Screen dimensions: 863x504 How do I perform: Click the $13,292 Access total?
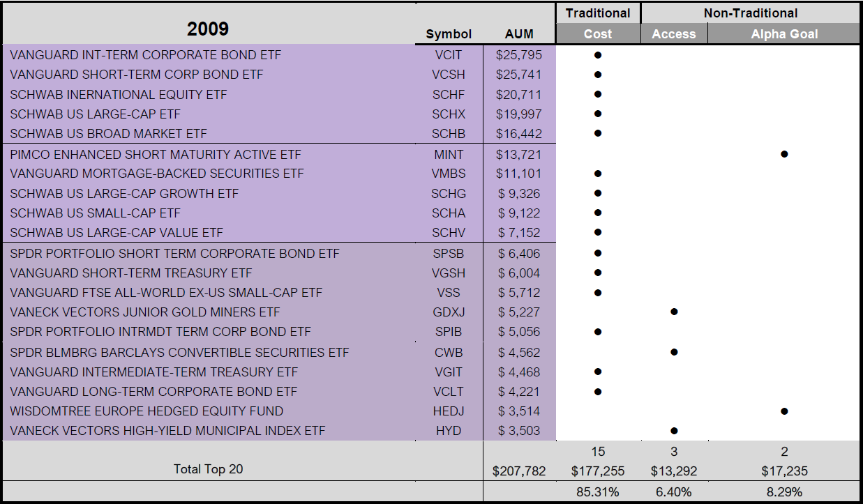[x=674, y=471]
